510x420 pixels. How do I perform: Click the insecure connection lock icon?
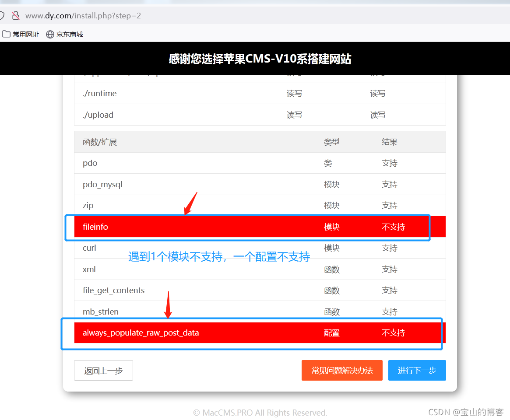(16, 16)
